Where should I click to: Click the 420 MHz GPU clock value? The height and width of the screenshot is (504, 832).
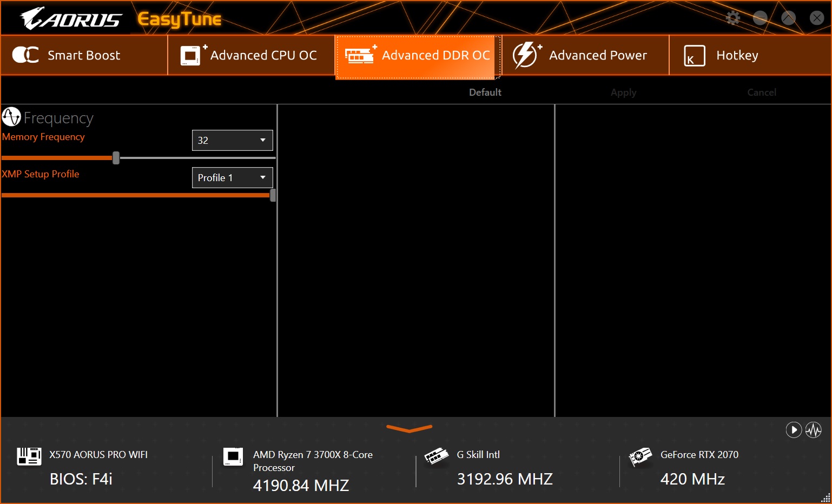tap(692, 479)
